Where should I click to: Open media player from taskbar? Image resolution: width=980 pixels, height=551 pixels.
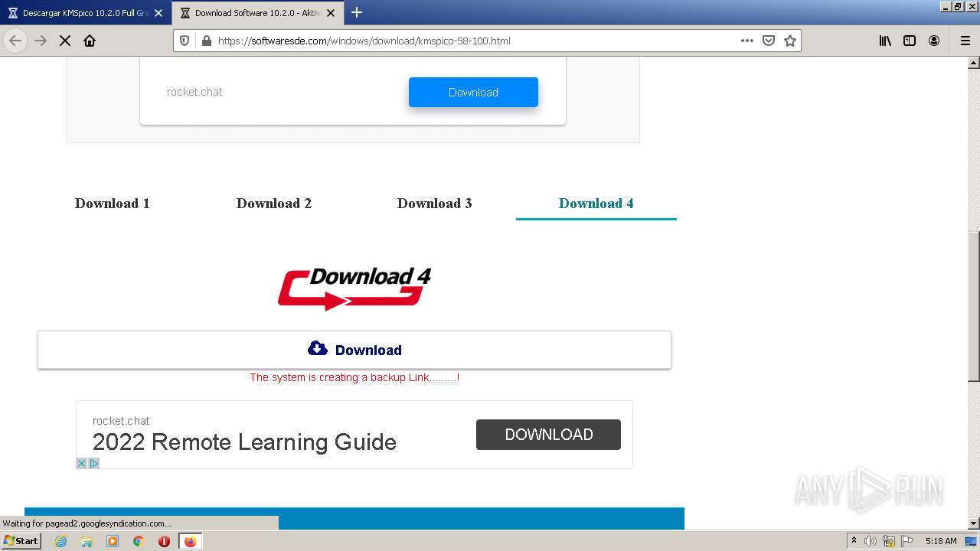pyautogui.click(x=113, y=541)
